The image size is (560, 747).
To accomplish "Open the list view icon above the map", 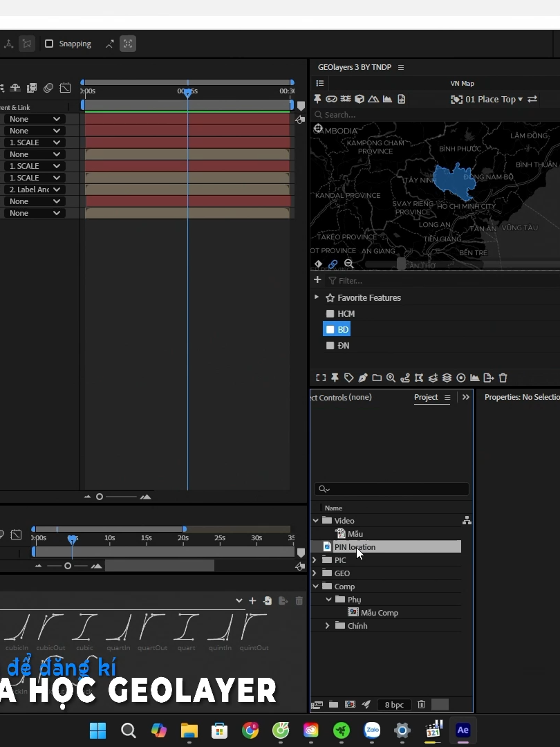I will pyautogui.click(x=320, y=84).
